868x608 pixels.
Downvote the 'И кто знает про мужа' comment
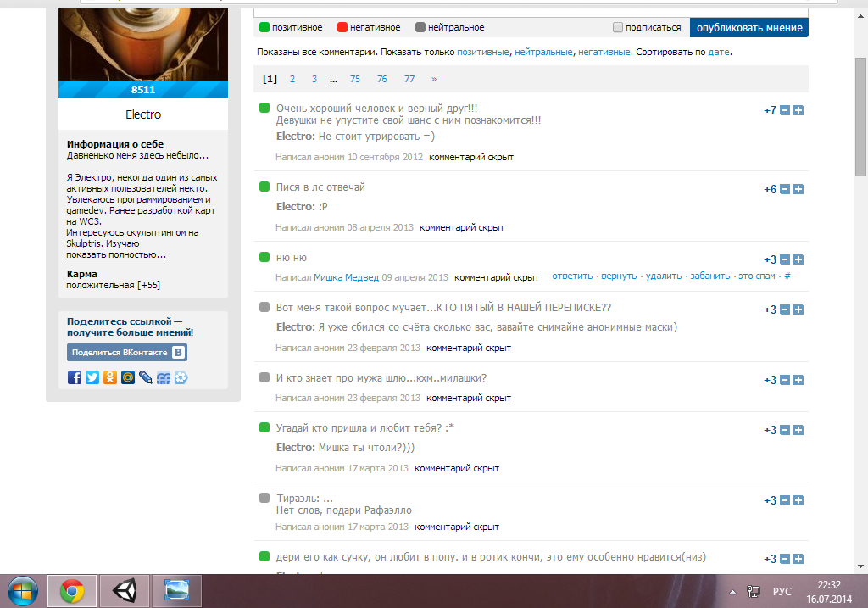pos(785,380)
